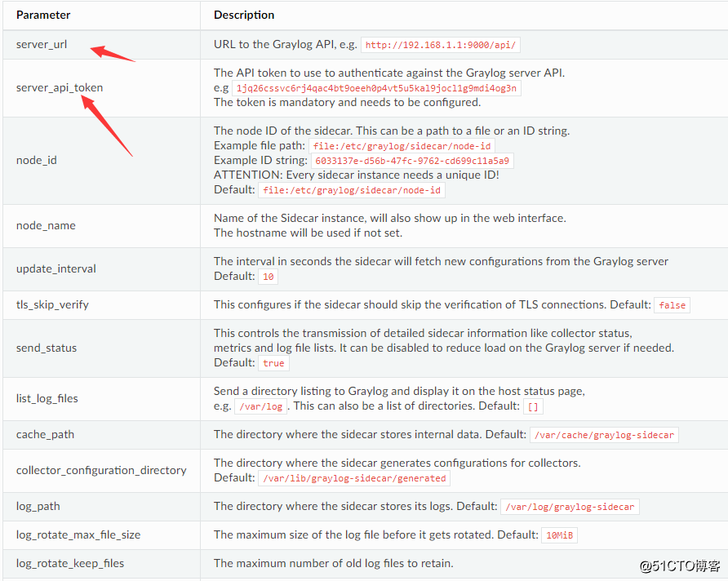Click 'The maximum number of old log files to retain.'
Viewport: 728px width, 581px height.
(333, 563)
